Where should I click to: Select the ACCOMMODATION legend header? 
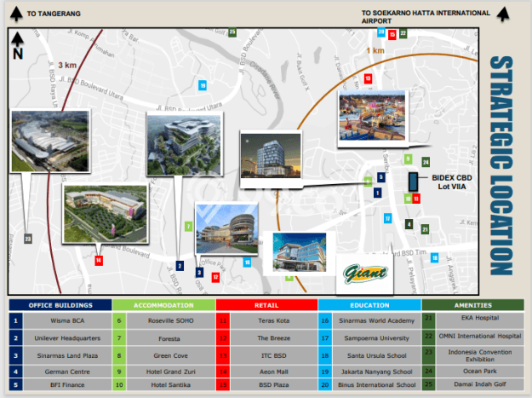pos(163,305)
